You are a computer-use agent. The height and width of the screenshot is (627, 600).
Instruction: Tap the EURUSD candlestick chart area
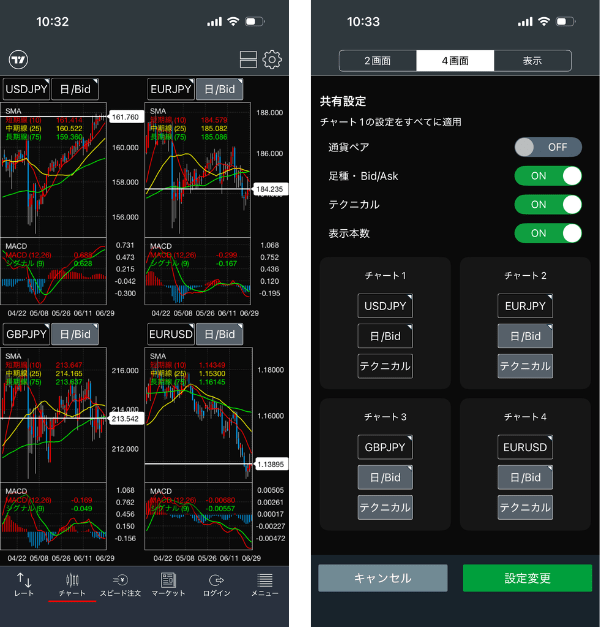(x=198, y=415)
